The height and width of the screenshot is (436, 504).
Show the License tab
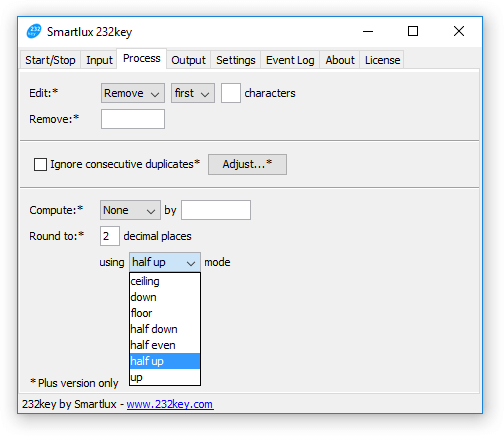point(382,60)
